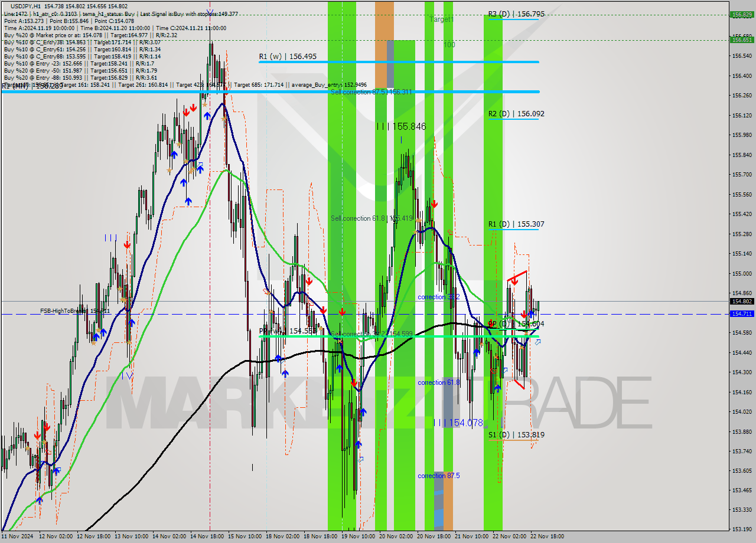
Task: Click the 'average_Buy_entry: 152.9496' text
Action: [330, 85]
